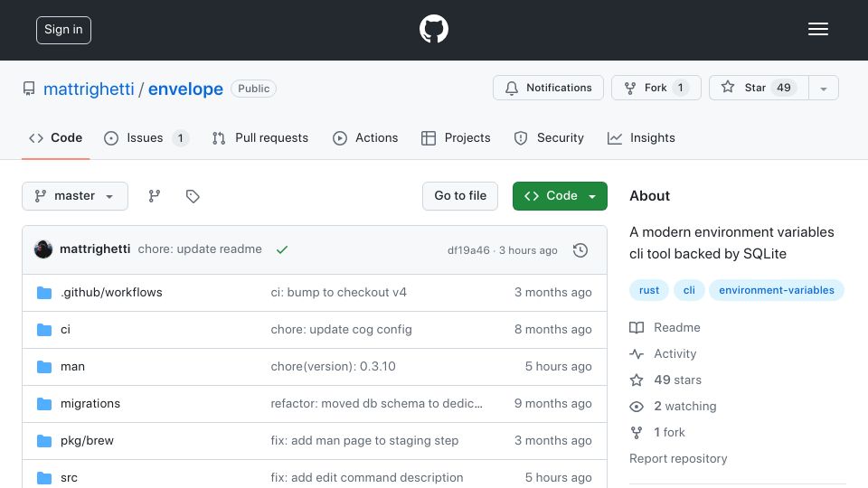Open commit author mattrighetti link
This screenshot has width=868, height=488.
pos(95,249)
